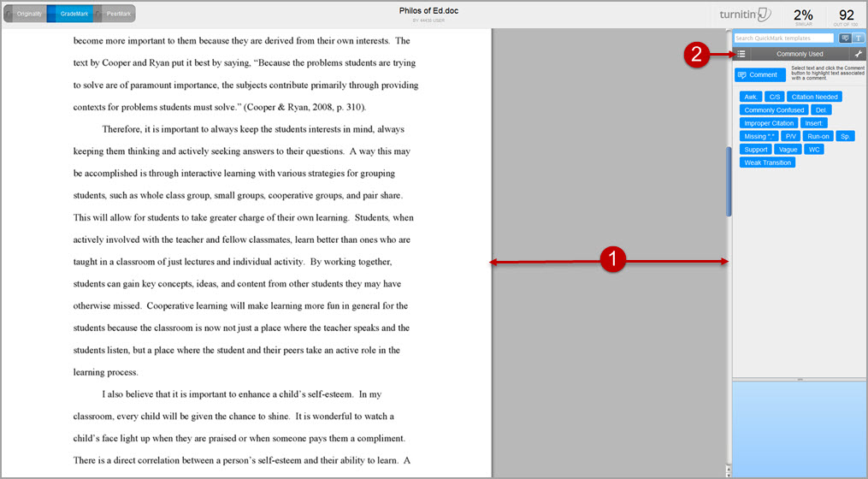Open the QuickMark set list icon
The image size is (868, 479).
[x=741, y=54]
